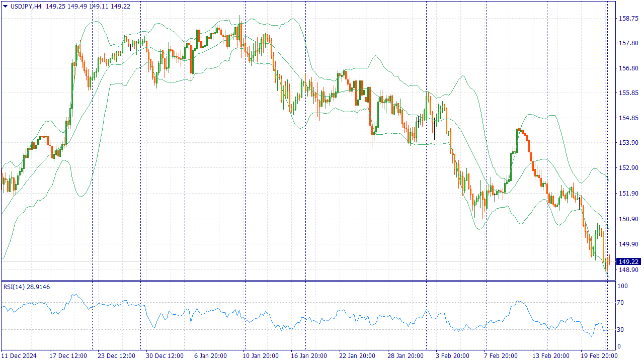Viewport: 644px width, 362px height.
Task: Click the RSI 30 level label
Action: pyautogui.click(x=621, y=330)
